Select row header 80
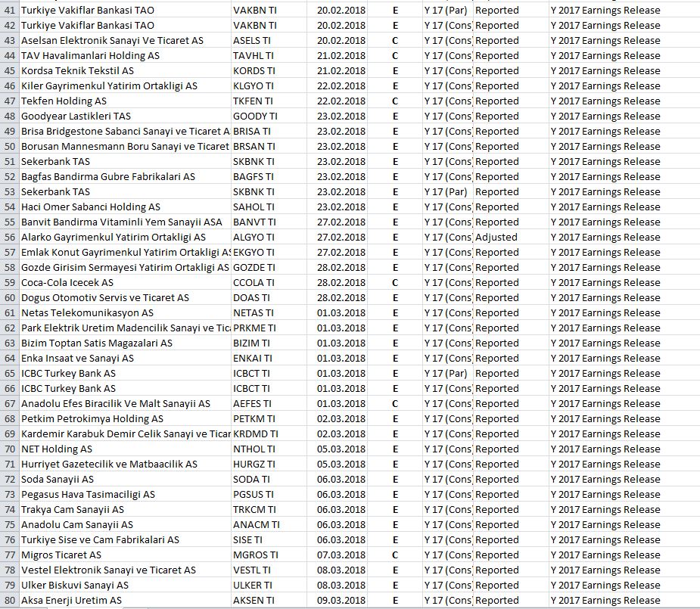Viewport: 700px width, 609px height. [x=10, y=600]
